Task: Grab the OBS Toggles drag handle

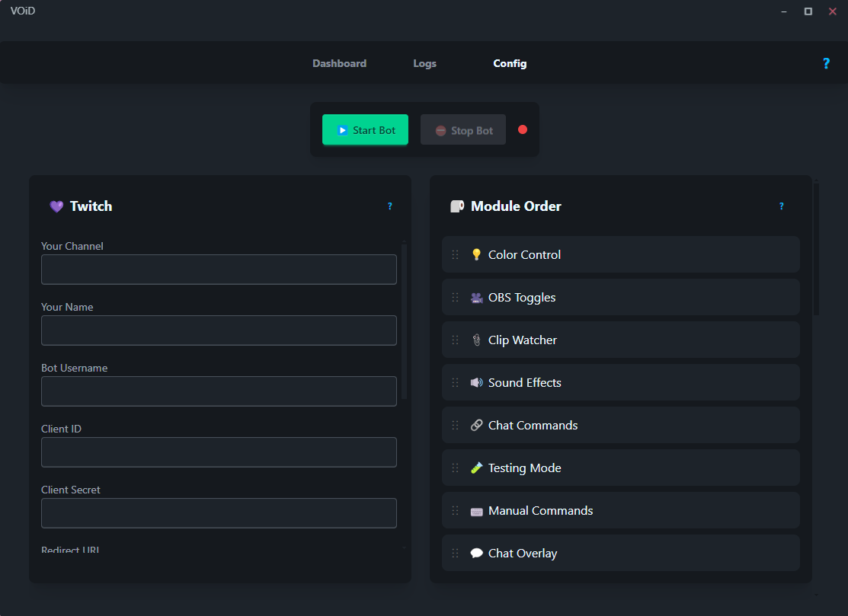Action: tap(456, 297)
